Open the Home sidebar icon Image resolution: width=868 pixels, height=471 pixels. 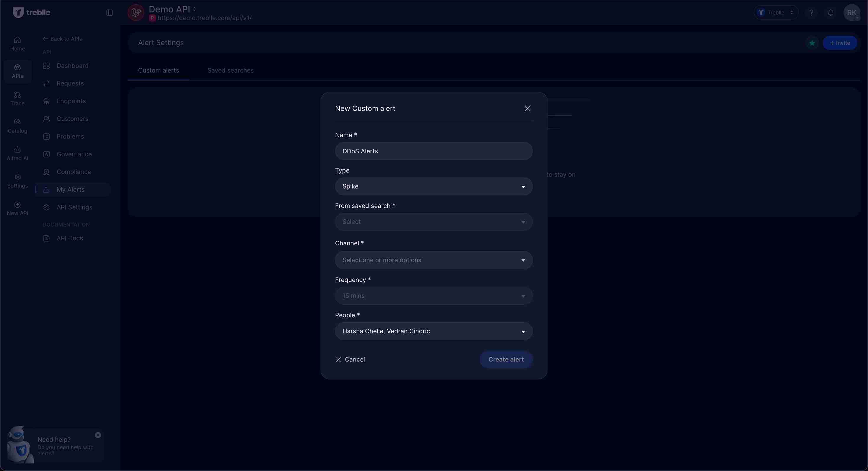[17, 43]
